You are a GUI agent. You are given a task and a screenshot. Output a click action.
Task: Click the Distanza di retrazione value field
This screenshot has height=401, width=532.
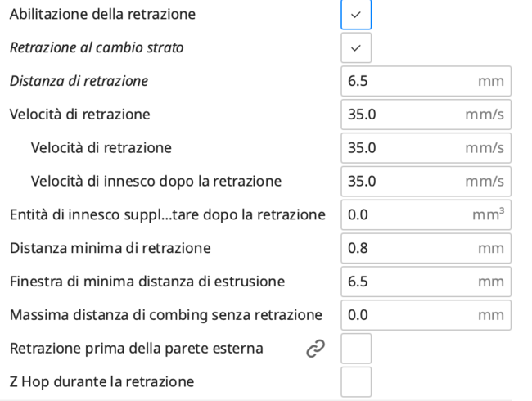409,82
